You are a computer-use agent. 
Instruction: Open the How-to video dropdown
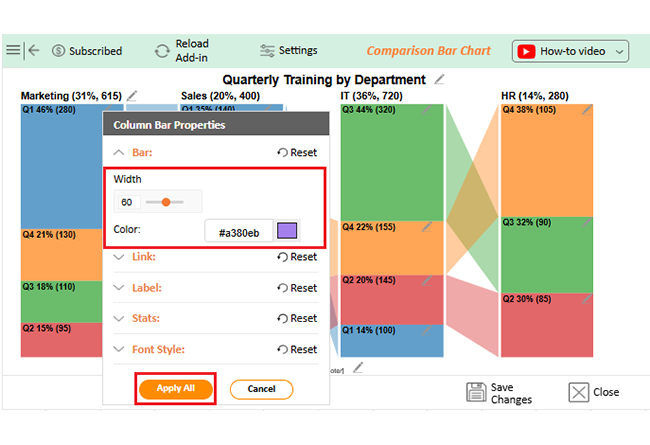(x=570, y=51)
